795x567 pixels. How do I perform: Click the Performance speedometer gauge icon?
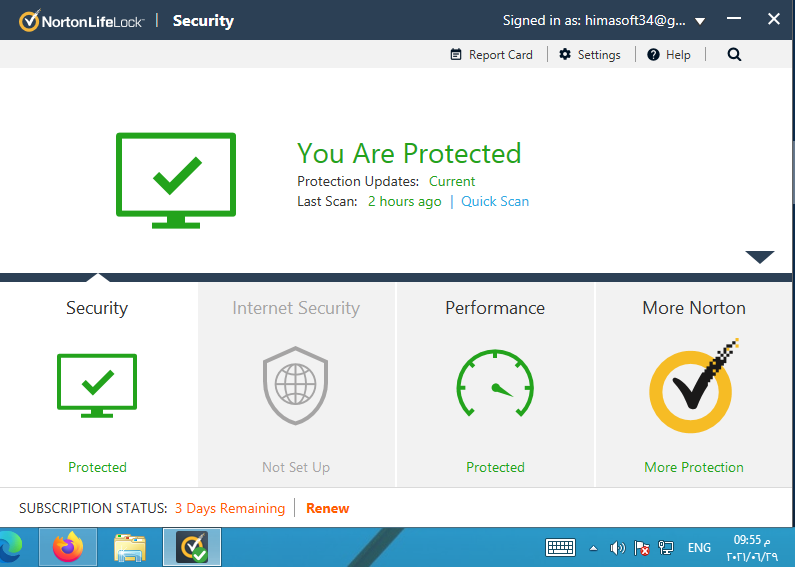[495, 384]
